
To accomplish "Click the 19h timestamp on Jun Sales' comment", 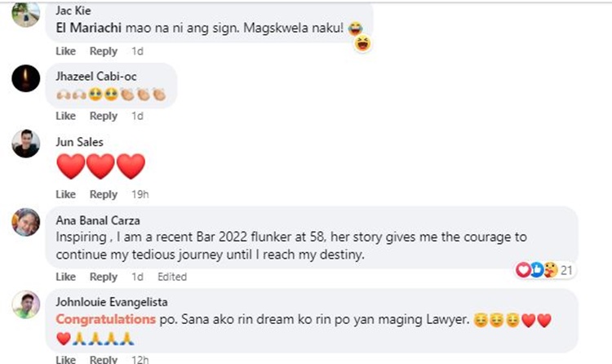I will click(140, 194).
